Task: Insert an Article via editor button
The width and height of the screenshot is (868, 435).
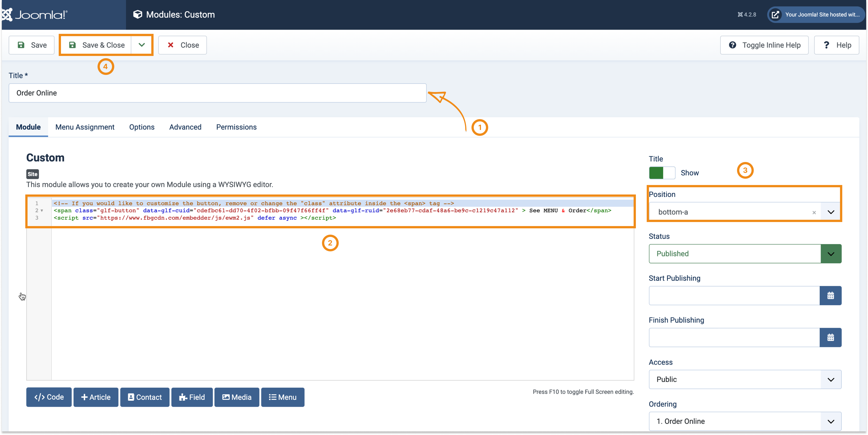Action: click(x=96, y=397)
